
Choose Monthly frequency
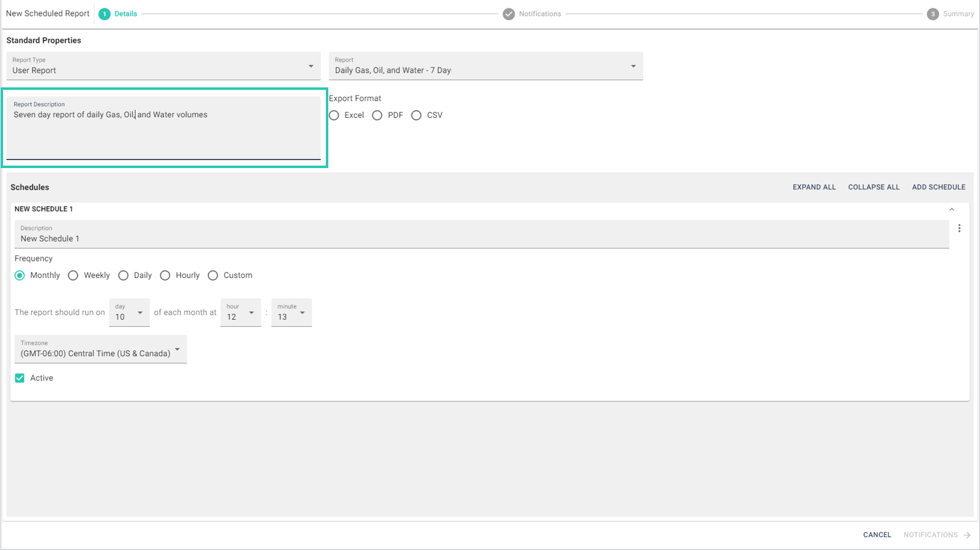coord(20,276)
